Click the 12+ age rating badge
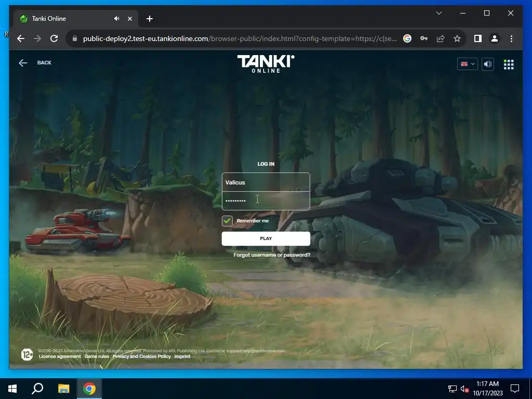Image resolution: width=532 pixels, height=399 pixels. tap(27, 354)
